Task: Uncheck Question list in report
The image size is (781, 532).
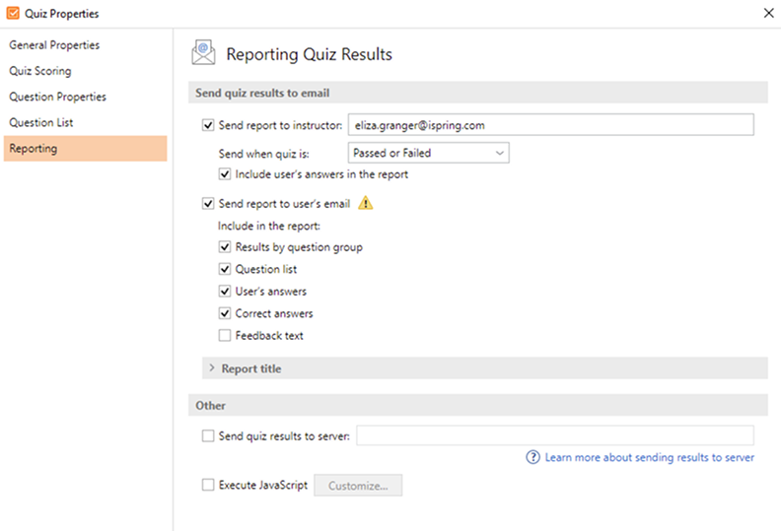Action: tap(225, 269)
